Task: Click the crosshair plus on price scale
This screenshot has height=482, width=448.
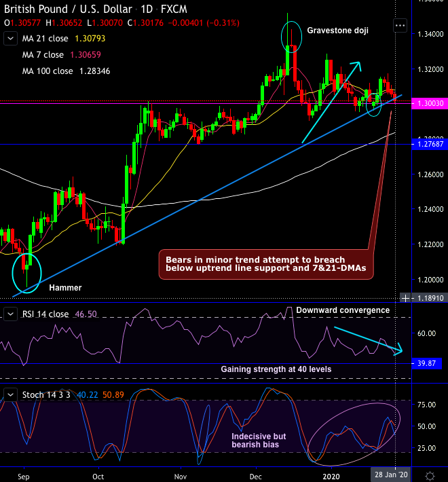Action: (x=406, y=298)
